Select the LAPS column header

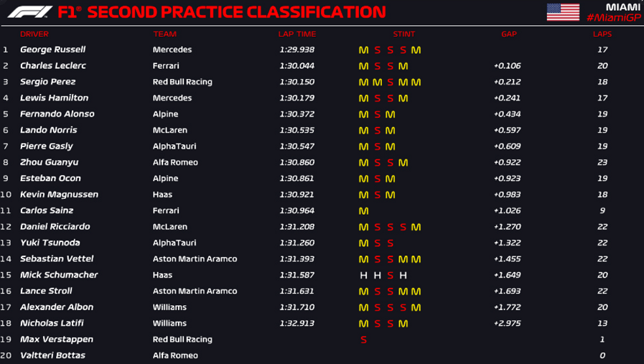click(602, 34)
